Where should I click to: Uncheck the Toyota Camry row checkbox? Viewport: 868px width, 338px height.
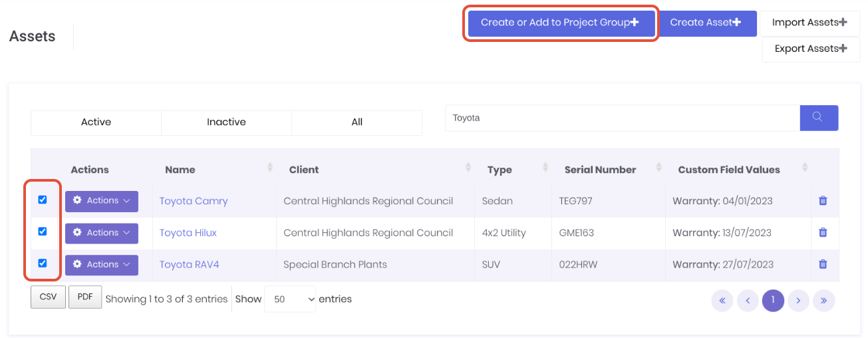(x=43, y=200)
